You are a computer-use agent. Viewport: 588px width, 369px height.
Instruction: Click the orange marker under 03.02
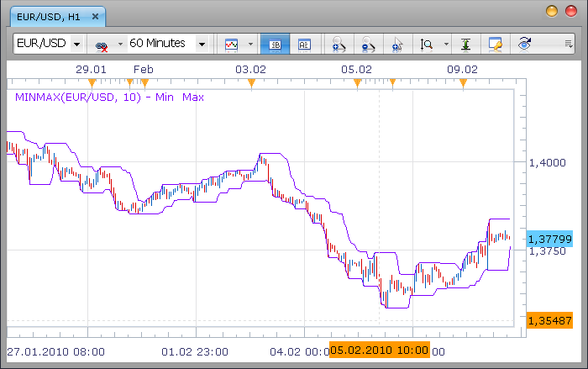pyautogui.click(x=251, y=83)
